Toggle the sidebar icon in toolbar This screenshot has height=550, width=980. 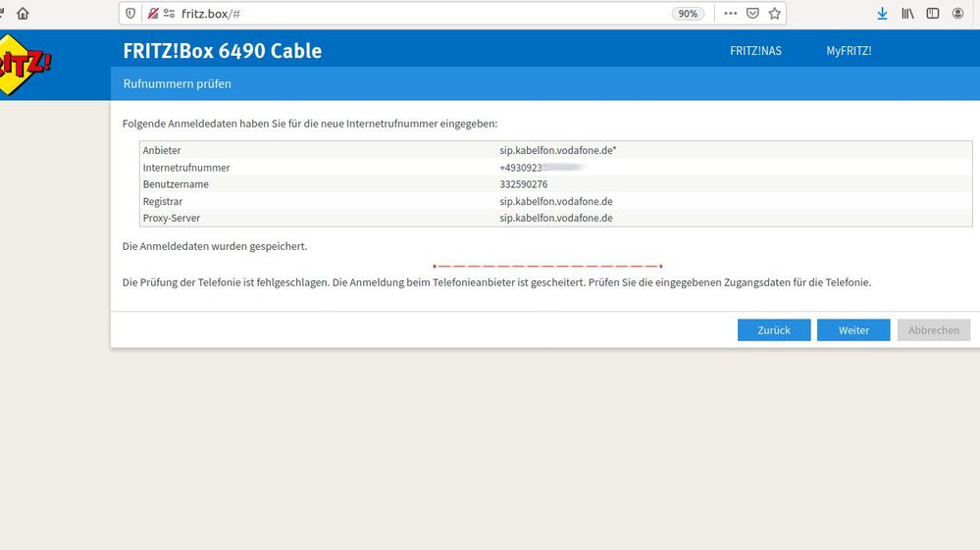(x=933, y=13)
